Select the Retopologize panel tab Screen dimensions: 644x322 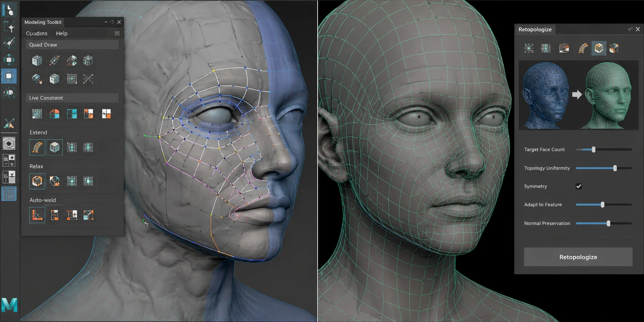(x=535, y=29)
